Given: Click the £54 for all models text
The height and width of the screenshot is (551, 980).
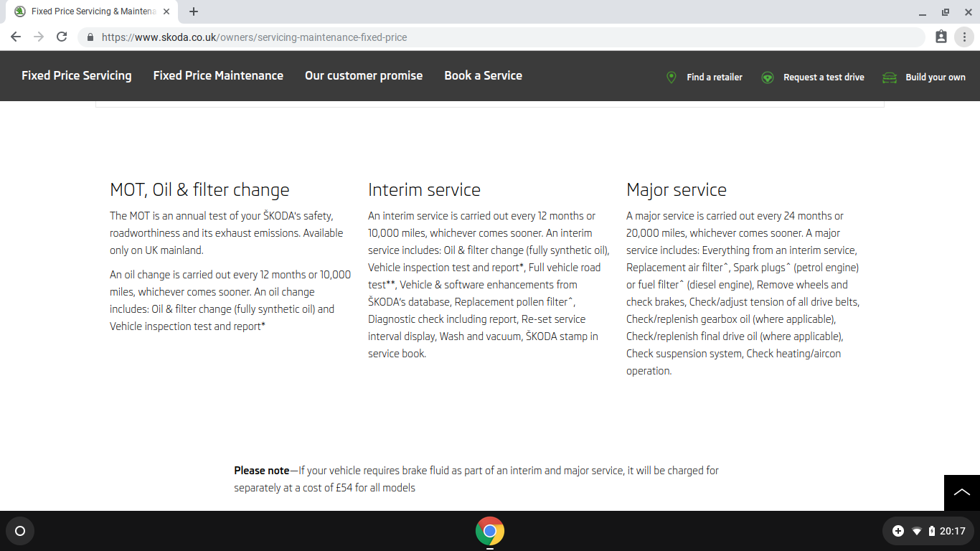Looking at the screenshot, I should click(x=375, y=488).
